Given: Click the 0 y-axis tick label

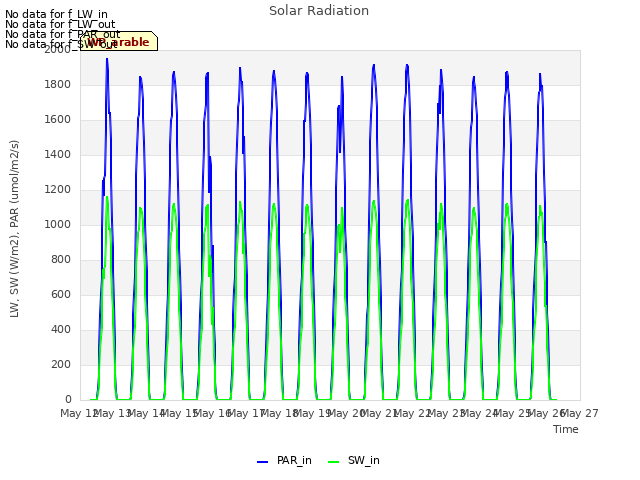Looking at the screenshot, I should coord(68,399).
